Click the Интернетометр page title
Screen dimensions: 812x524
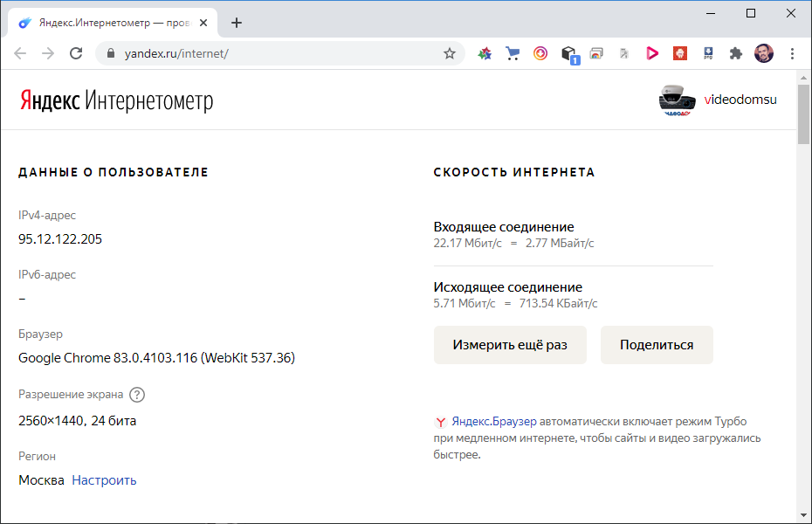coord(149,100)
